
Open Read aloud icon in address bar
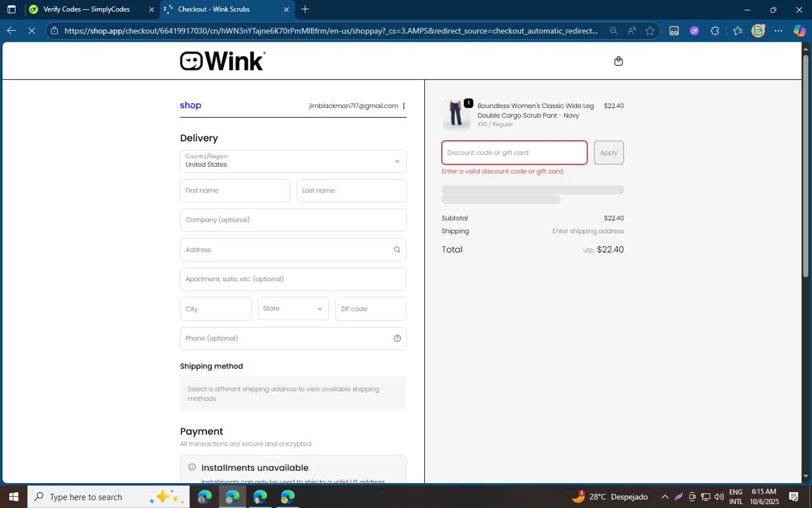pos(632,31)
